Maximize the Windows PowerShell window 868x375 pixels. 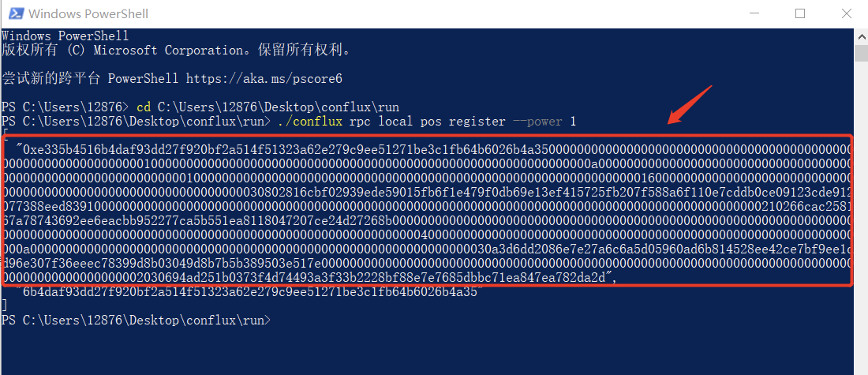tap(799, 13)
